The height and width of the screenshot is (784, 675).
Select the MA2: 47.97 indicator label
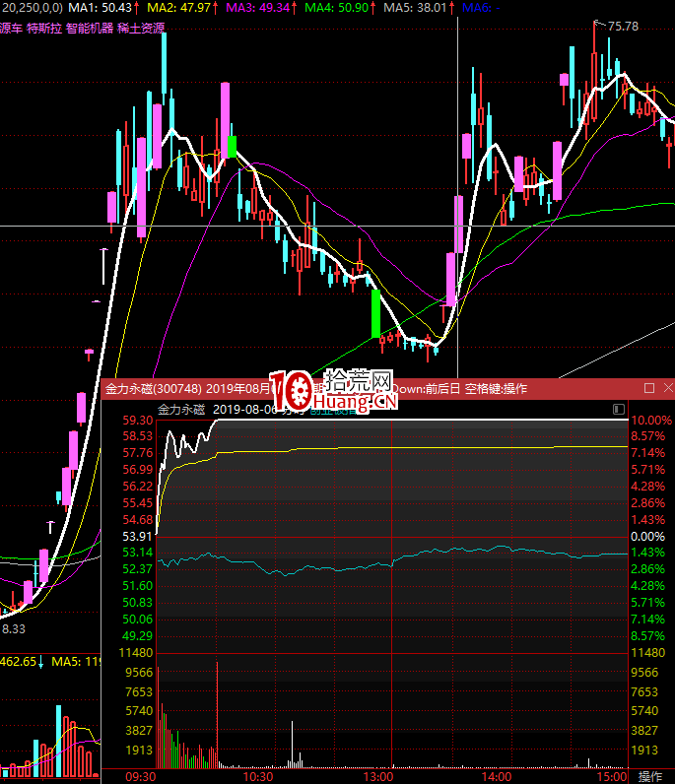[182, 8]
